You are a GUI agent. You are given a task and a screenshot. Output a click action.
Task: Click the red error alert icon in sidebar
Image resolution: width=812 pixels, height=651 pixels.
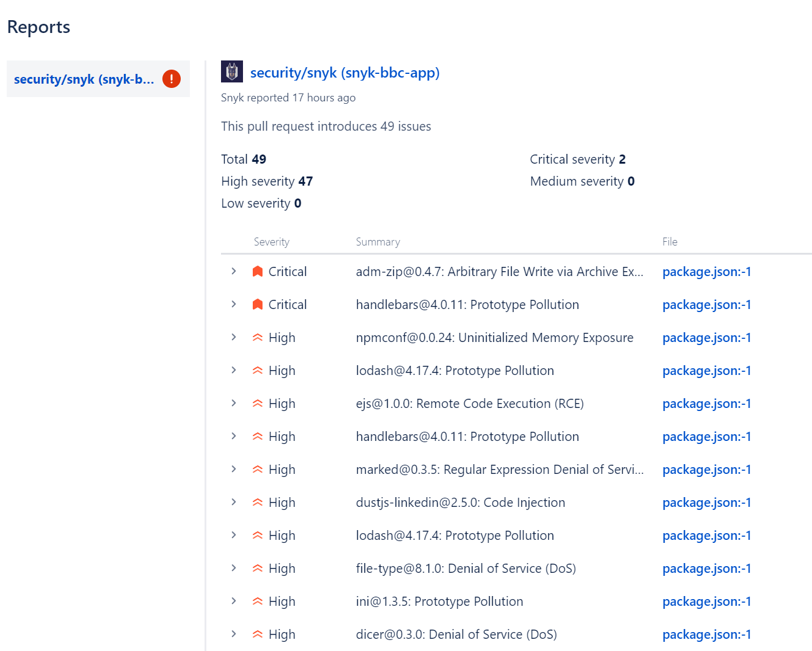pos(172,79)
